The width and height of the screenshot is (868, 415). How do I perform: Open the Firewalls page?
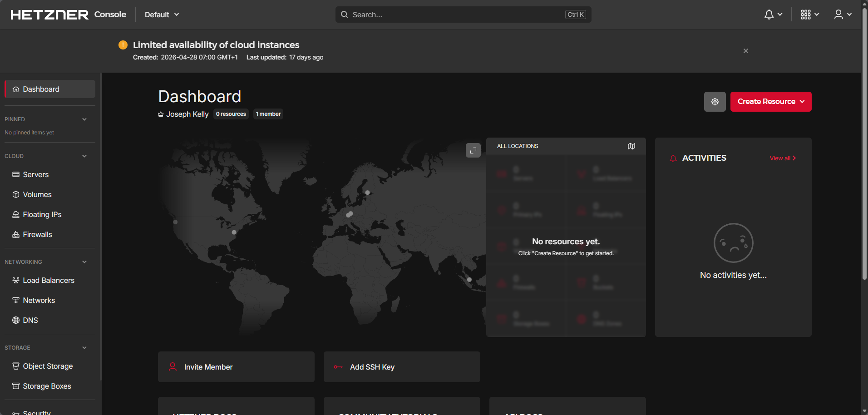(50, 234)
